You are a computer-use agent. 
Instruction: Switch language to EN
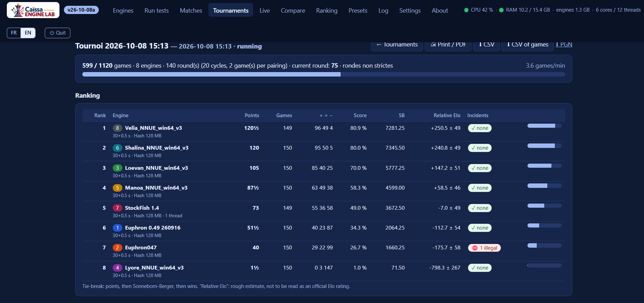(28, 33)
